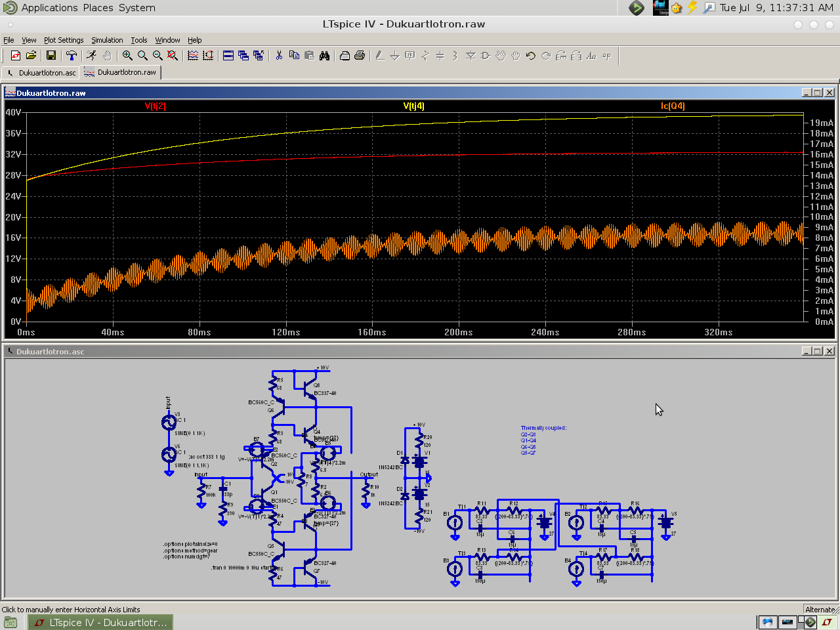The height and width of the screenshot is (630, 840).
Task: Open the File menu
Action: (9, 40)
